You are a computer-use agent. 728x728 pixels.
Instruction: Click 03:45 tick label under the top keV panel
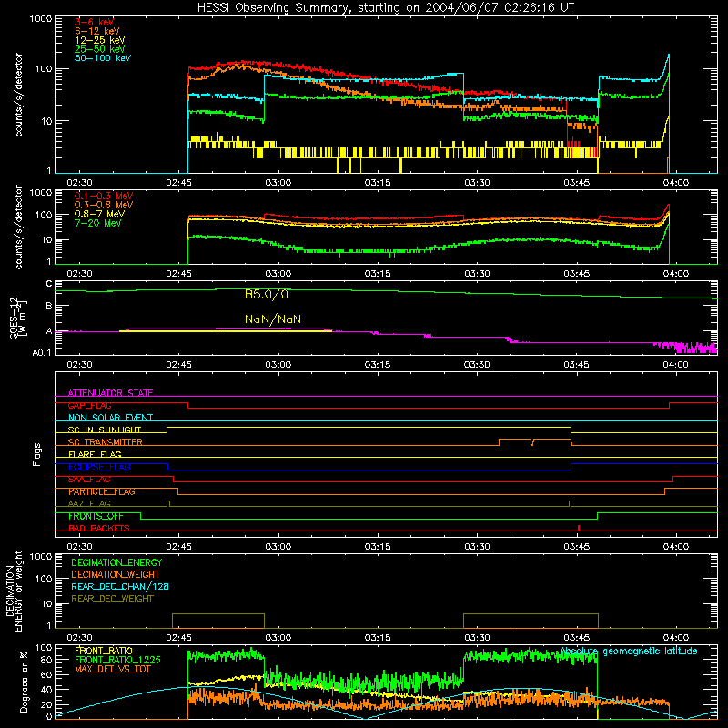pyautogui.click(x=576, y=183)
